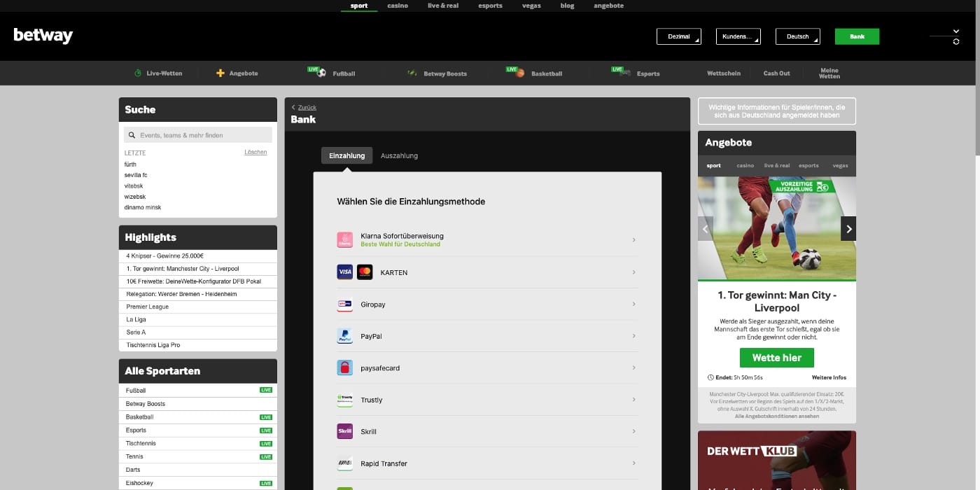Expand the account balance chevron

[x=956, y=31]
